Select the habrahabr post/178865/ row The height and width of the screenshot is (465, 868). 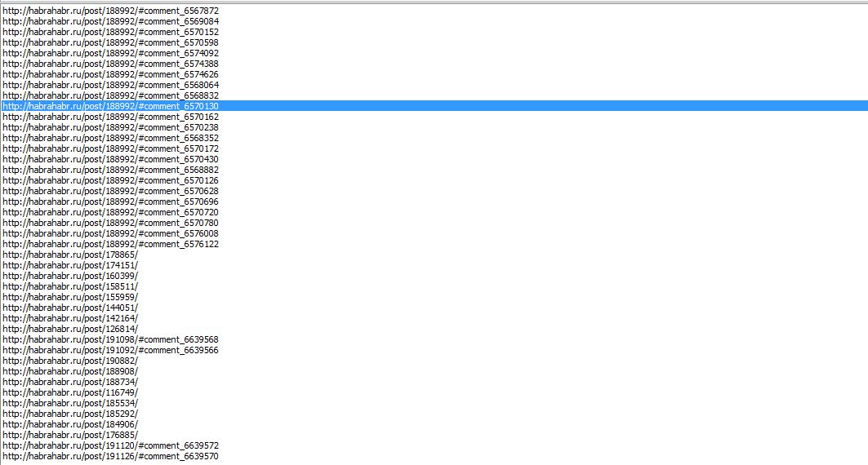tap(70, 255)
